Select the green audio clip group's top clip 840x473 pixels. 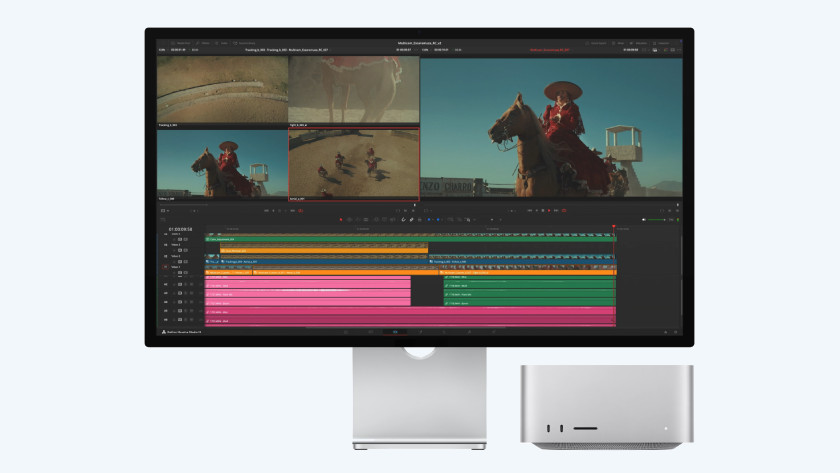pyautogui.click(x=529, y=277)
